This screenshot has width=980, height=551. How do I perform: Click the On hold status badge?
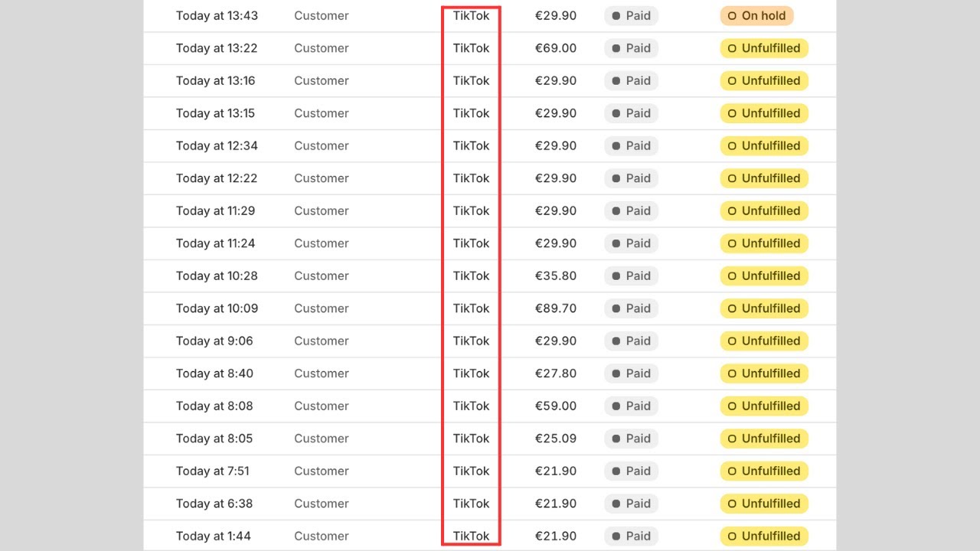click(x=756, y=15)
